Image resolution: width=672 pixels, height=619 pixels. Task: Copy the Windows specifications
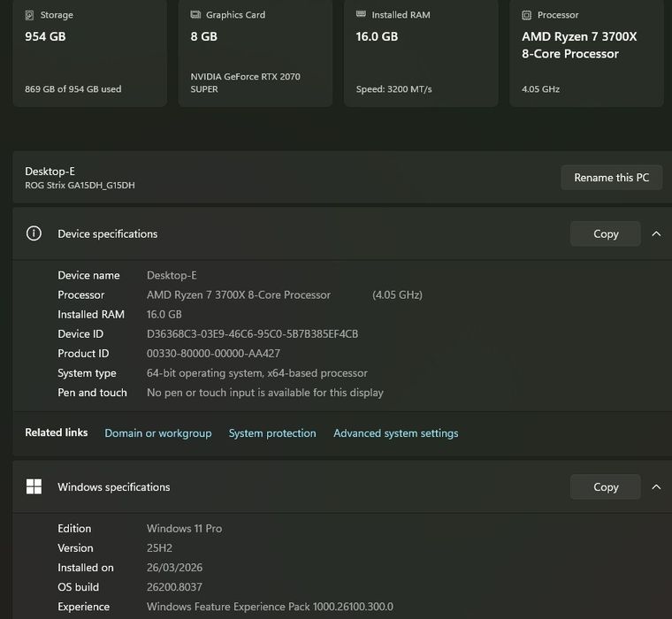click(605, 486)
